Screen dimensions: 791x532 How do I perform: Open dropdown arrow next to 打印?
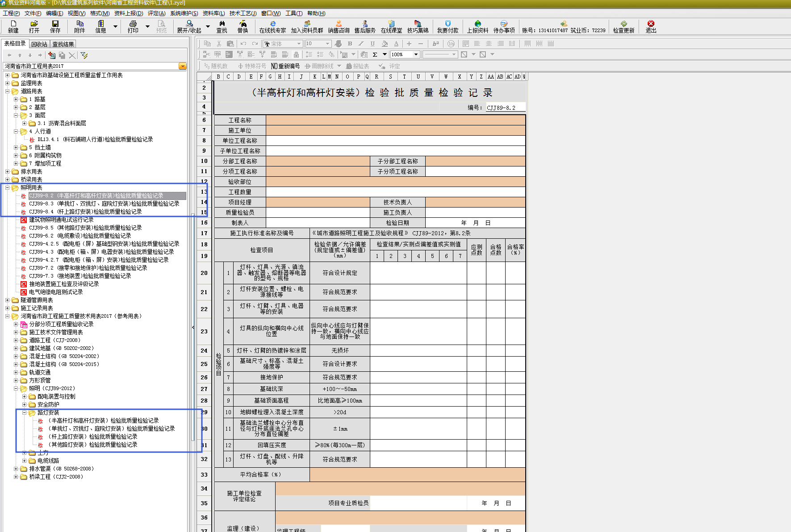[147, 26]
